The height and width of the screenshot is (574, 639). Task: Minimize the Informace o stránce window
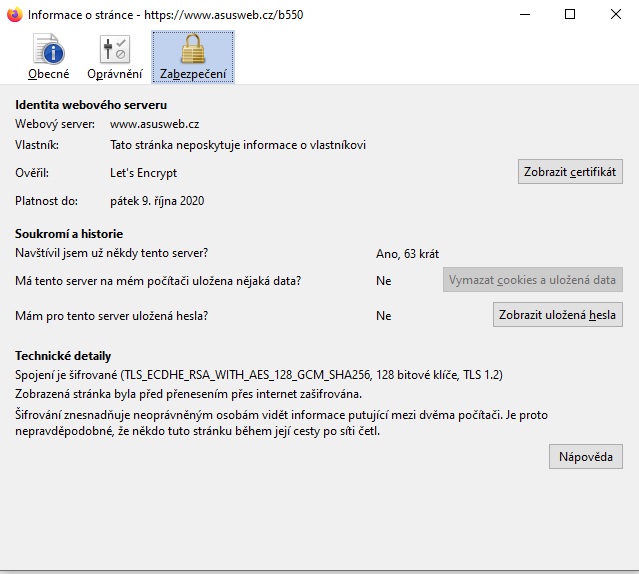click(x=523, y=15)
